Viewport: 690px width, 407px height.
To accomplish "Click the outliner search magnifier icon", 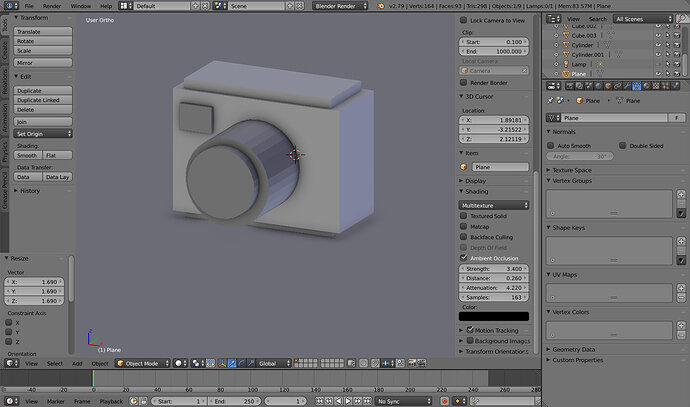I will pos(682,18).
